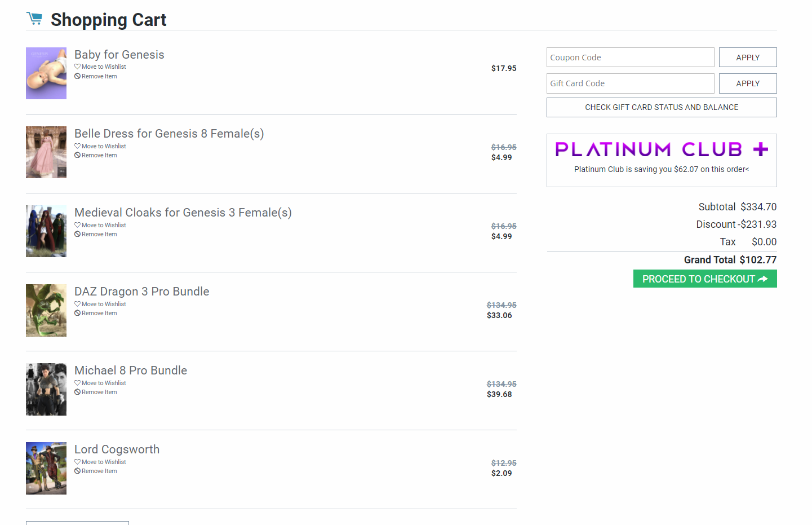Click remove icon for DAZ Dragon 3 bundle
The height and width of the screenshot is (525, 812).
[77, 313]
